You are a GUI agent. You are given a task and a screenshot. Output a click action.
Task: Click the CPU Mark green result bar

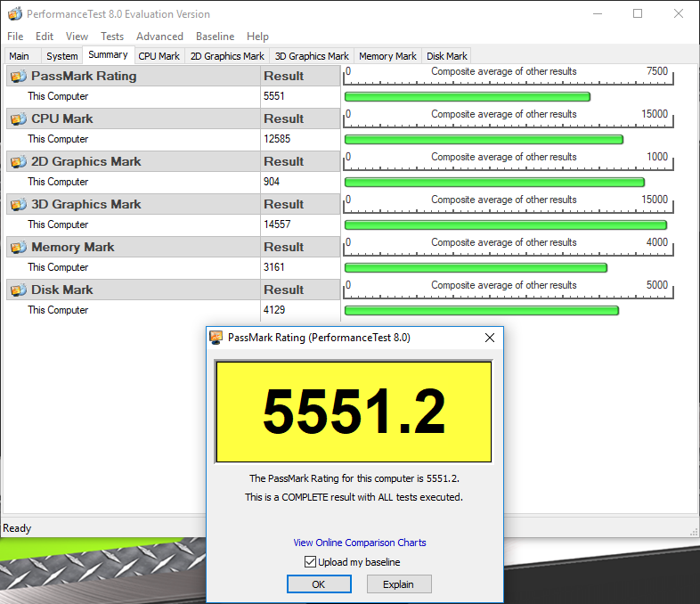(x=484, y=140)
